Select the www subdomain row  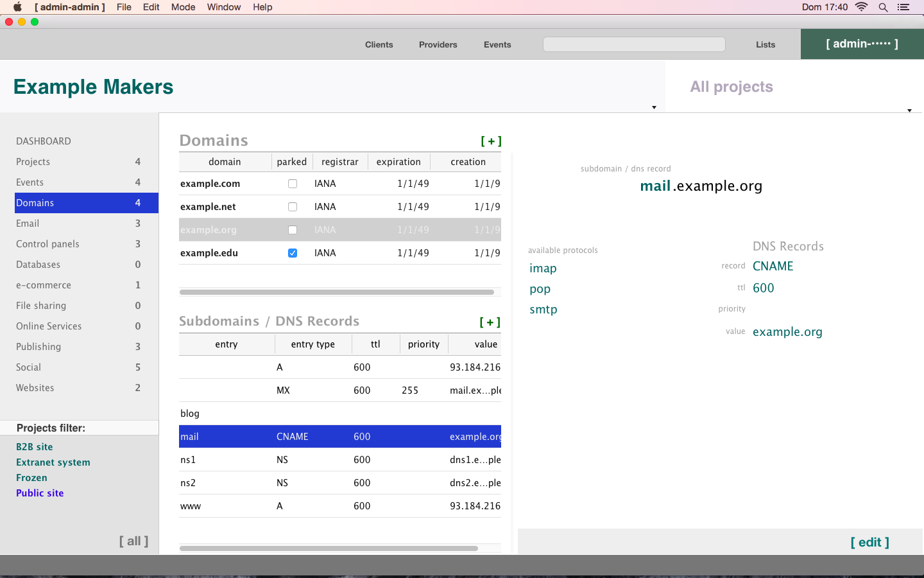point(340,506)
